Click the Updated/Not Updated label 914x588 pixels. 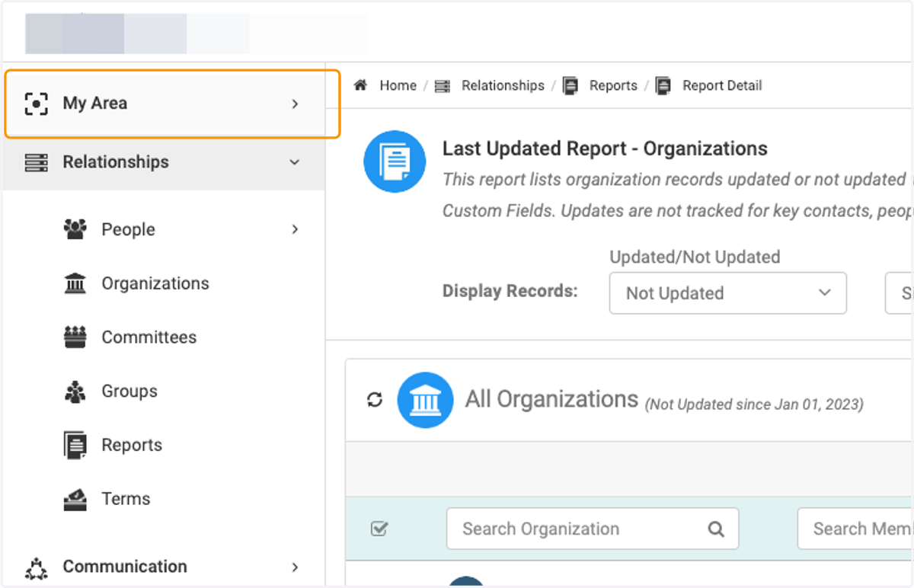(x=695, y=257)
